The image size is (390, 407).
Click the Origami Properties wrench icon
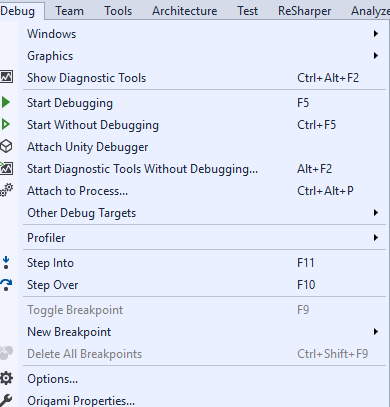coord(6,400)
